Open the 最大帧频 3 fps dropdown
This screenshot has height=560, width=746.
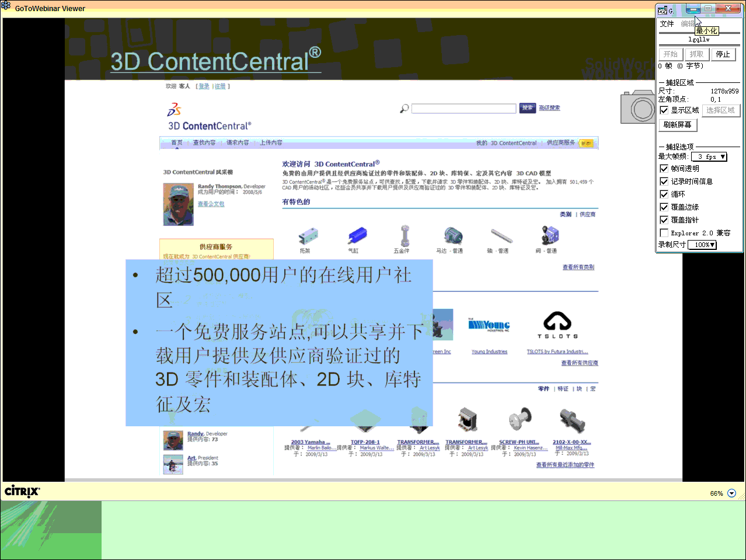[x=709, y=156]
